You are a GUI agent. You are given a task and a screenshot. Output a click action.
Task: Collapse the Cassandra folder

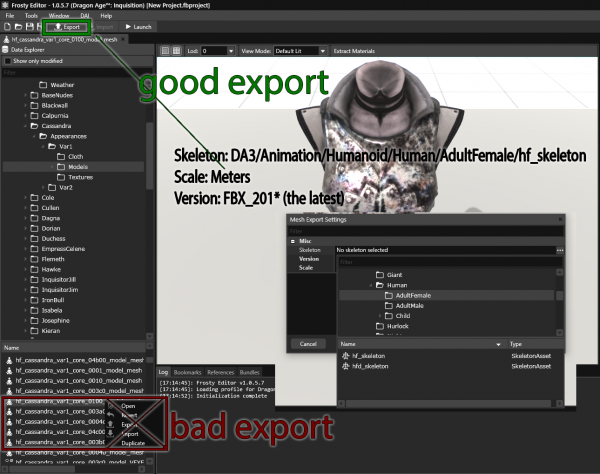(x=26, y=126)
